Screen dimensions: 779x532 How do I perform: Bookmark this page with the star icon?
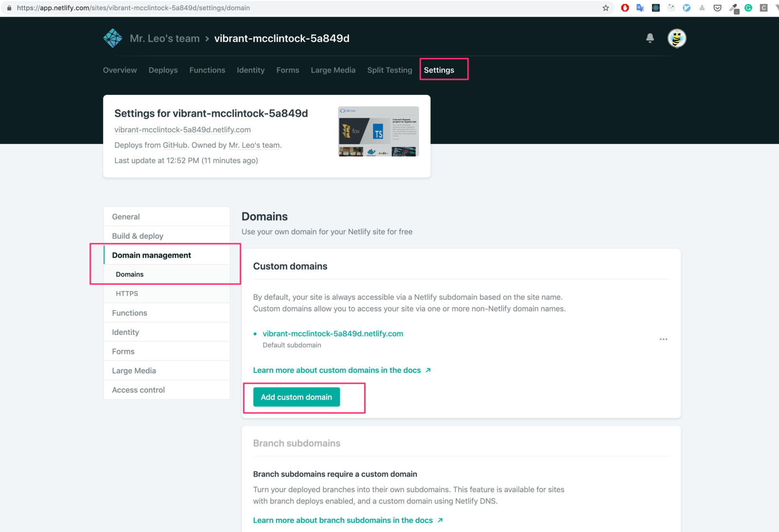[x=606, y=8]
